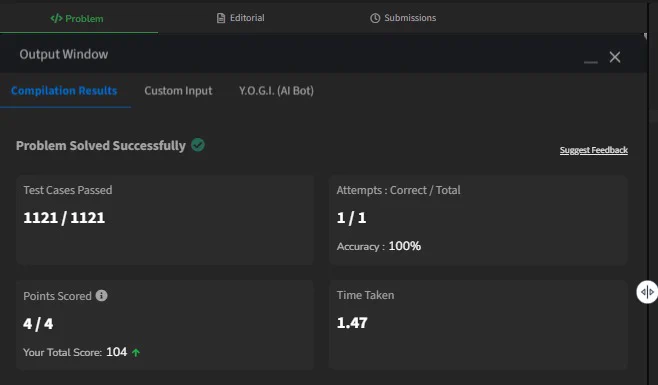Screen dimensions: 658x385
Task: Click the 'Test Cases Passed' label
Action: point(68,190)
